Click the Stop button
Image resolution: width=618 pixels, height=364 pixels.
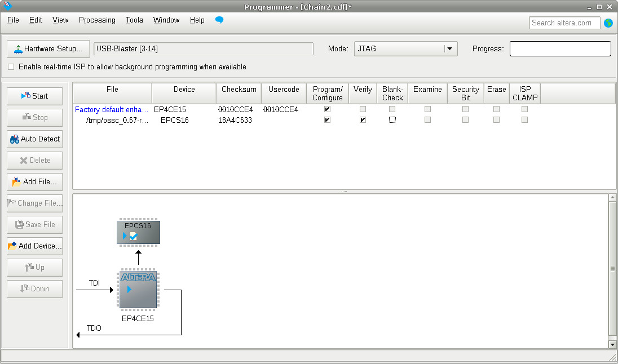point(35,117)
